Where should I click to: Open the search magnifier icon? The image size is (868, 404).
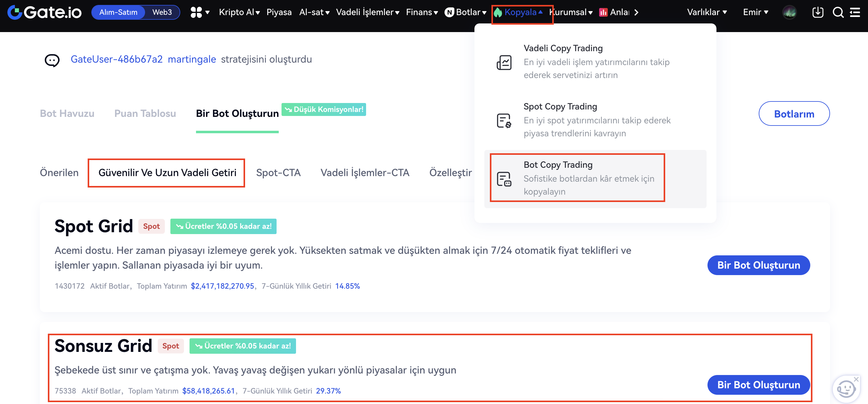pos(838,12)
